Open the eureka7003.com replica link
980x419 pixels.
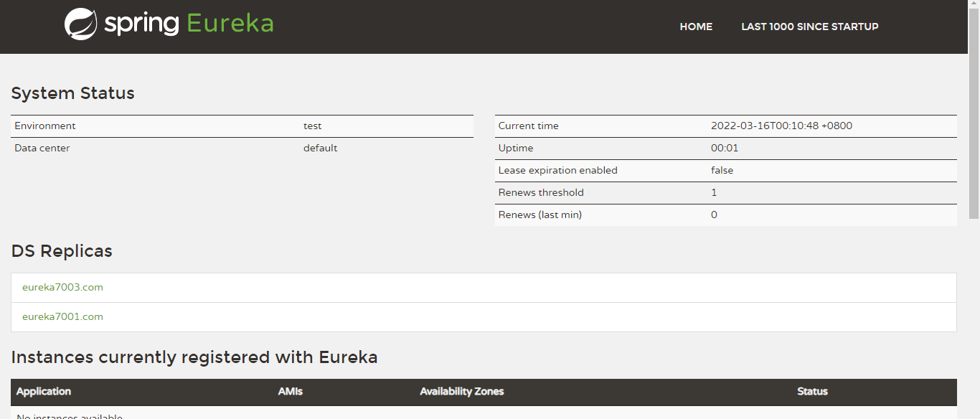click(62, 287)
